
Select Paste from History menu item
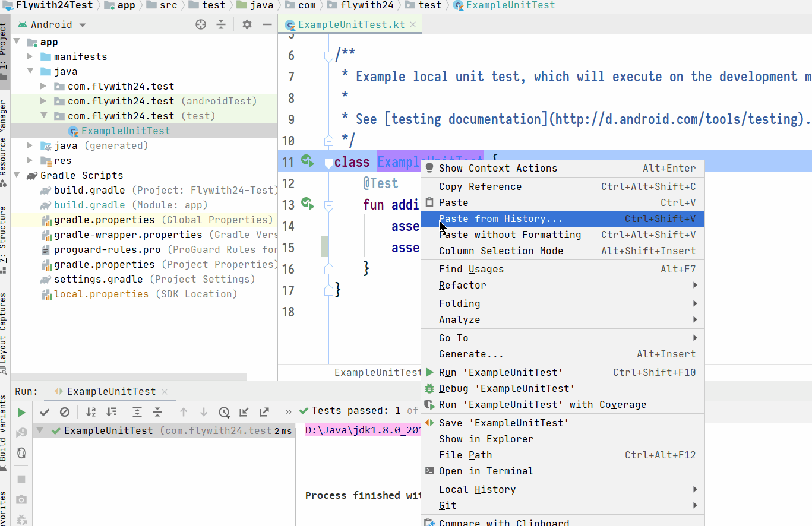pyautogui.click(x=563, y=218)
